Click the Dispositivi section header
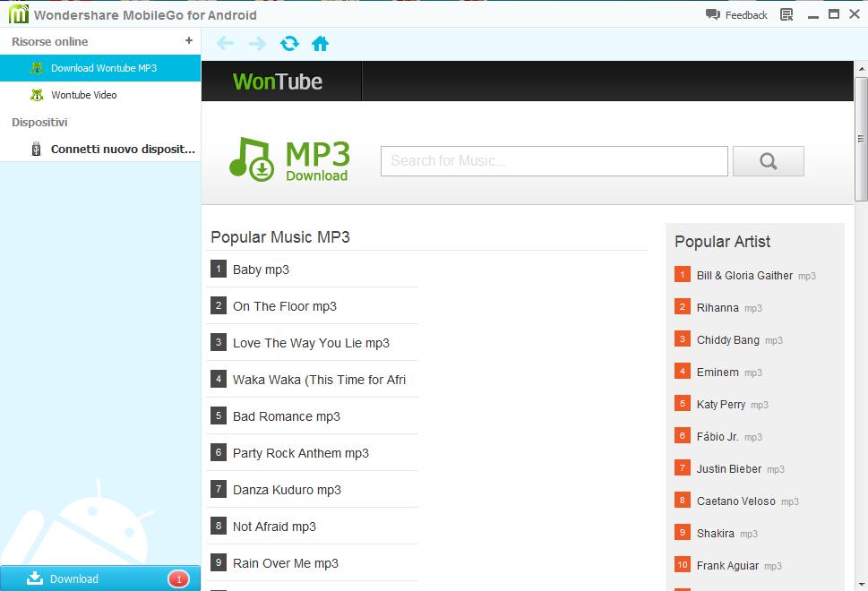 click(39, 123)
